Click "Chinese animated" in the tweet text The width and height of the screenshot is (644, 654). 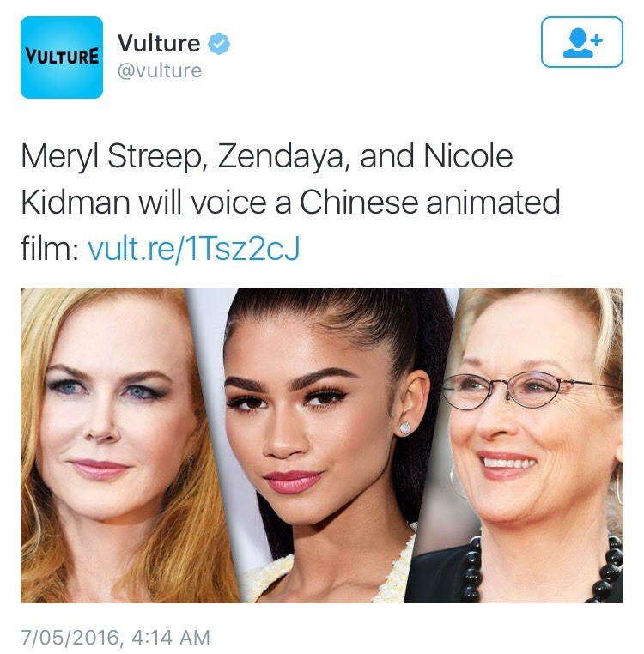pyautogui.click(x=430, y=203)
